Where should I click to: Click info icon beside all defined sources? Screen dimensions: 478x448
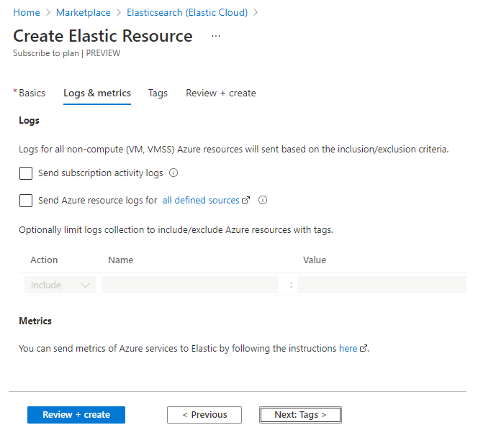263,201
